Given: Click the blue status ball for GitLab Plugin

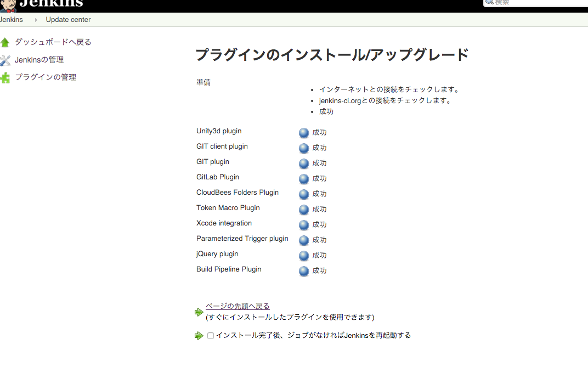Looking at the screenshot, I should click(x=304, y=179).
